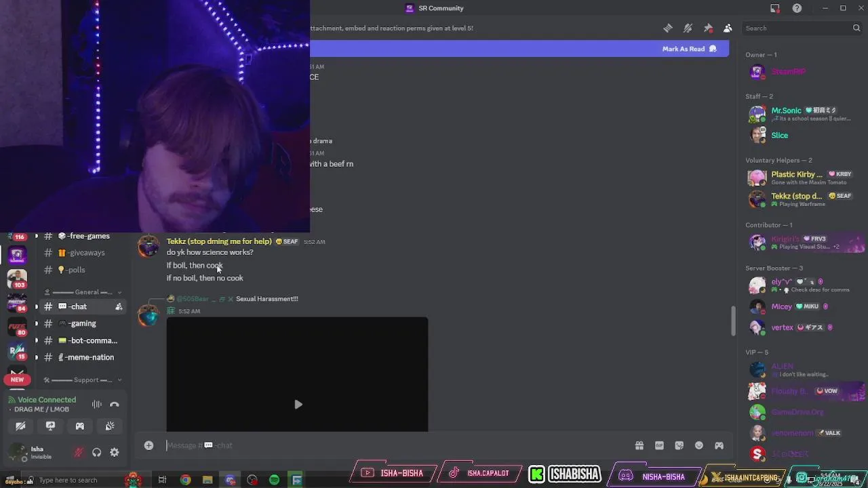Click create invite icon on -chat channel

click(119, 306)
